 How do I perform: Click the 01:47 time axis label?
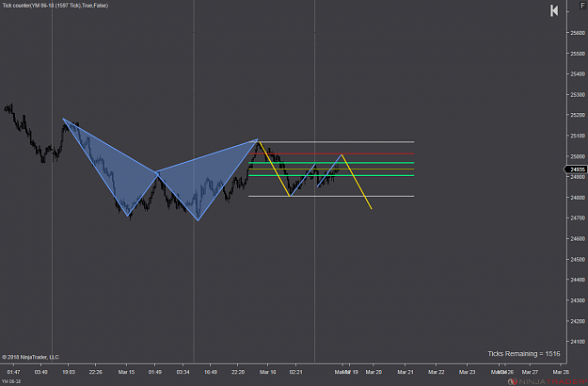tap(13, 372)
